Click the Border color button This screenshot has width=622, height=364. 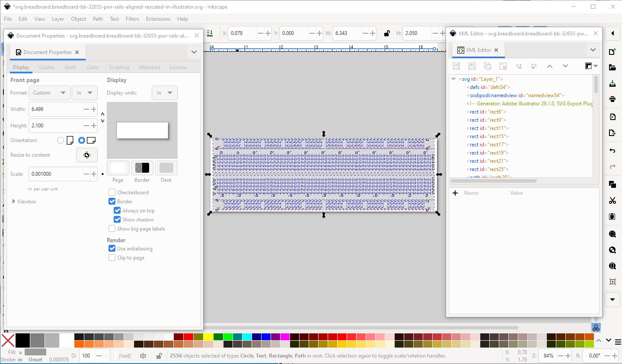142,168
